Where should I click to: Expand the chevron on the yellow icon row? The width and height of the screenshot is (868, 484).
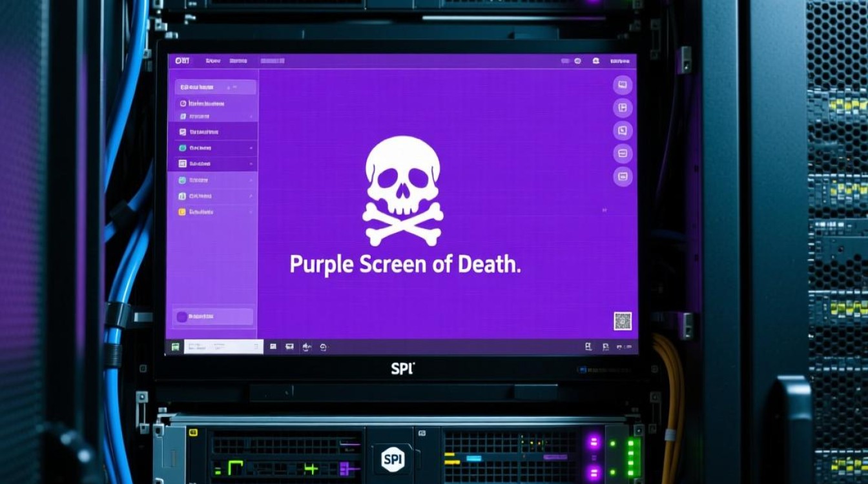(x=251, y=212)
